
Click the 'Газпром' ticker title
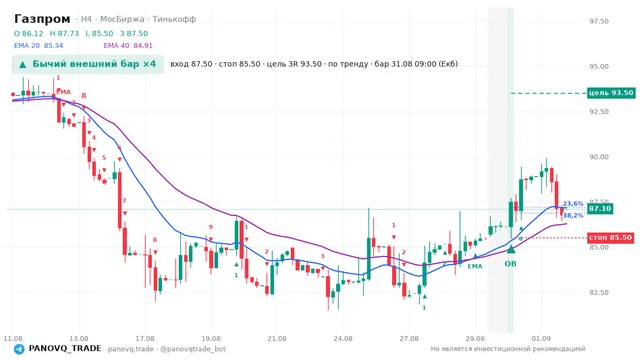[x=42, y=19]
